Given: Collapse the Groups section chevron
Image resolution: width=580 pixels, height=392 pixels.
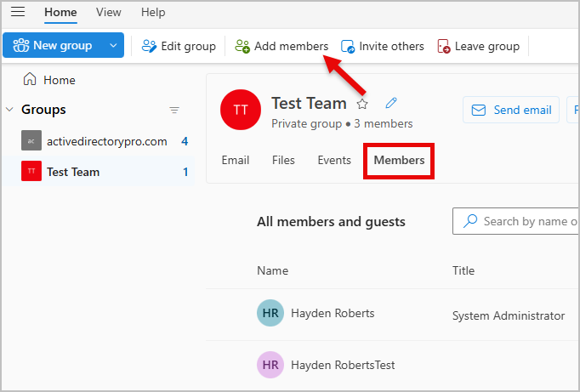Looking at the screenshot, I should click(10, 110).
